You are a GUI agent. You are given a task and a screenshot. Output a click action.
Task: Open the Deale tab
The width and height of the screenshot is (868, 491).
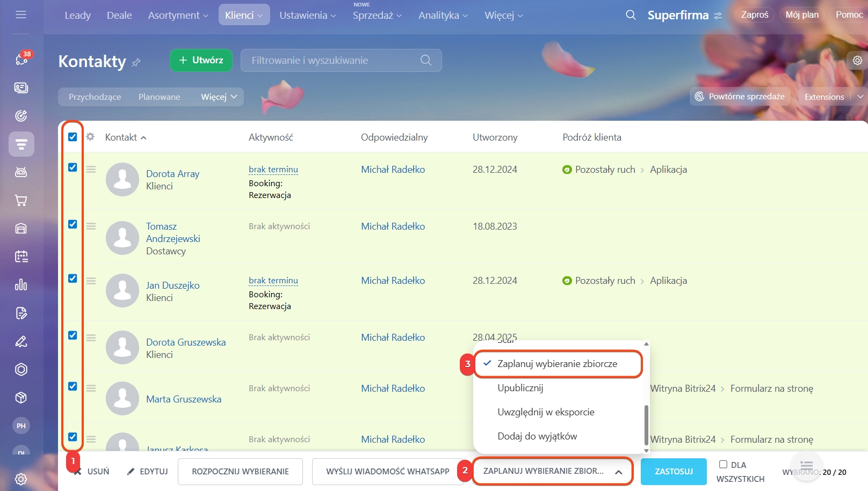click(x=119, y=15)
